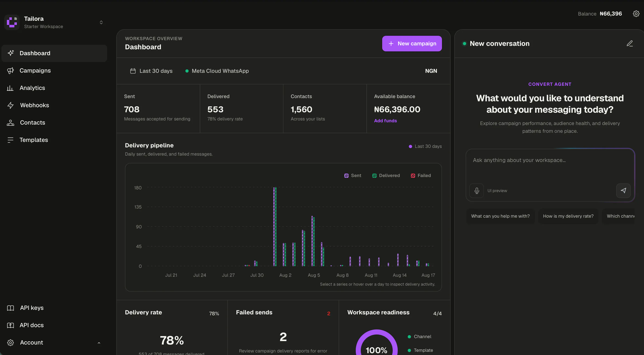This screenshot has width=644, height=355.
Task: Open API keys page
Action: click(x=54, y=308)
